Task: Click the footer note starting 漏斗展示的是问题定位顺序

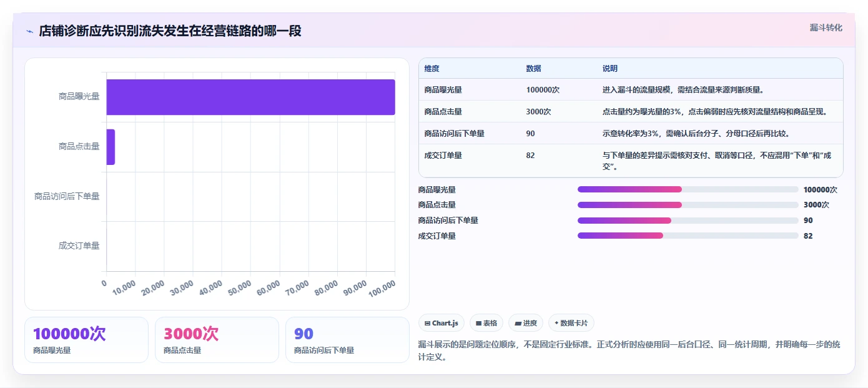Action: point(630,351)
